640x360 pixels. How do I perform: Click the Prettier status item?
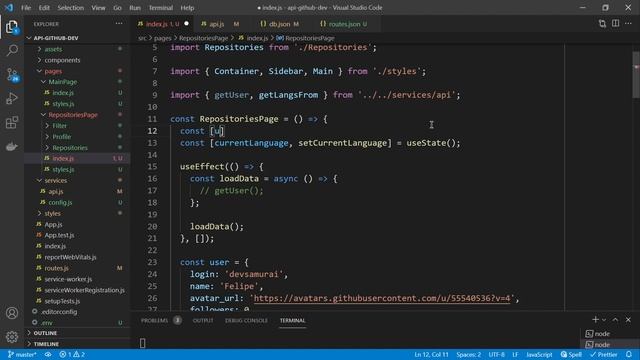[x=604, y=354]
